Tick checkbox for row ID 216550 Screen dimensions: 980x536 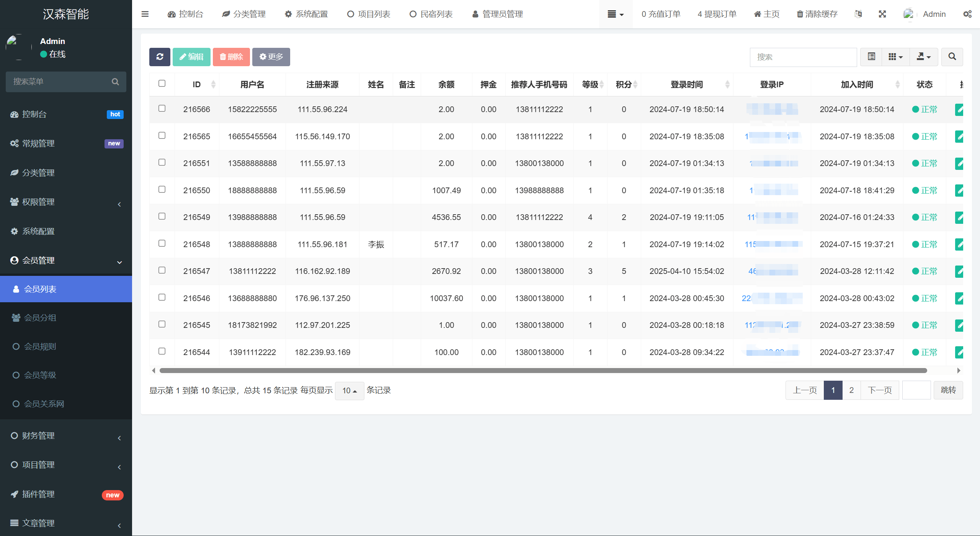[162, 189]
